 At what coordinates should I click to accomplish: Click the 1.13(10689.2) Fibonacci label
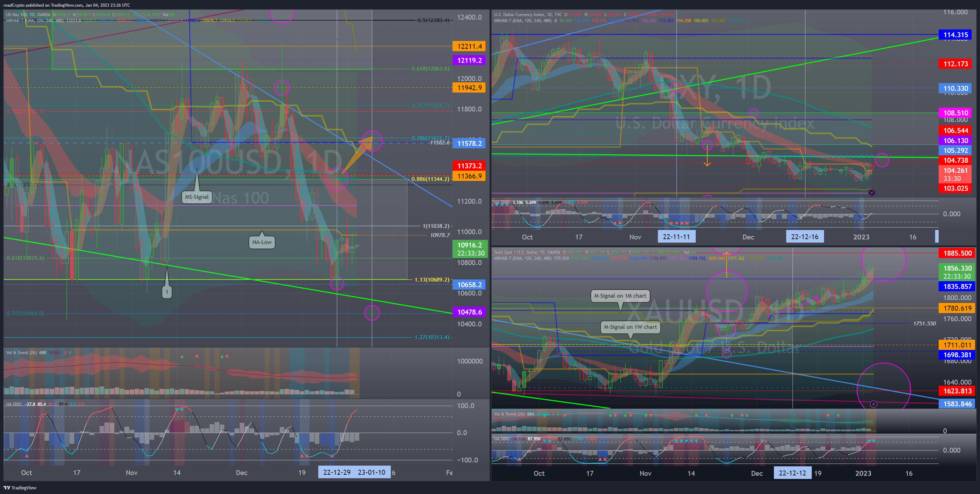point(432,279)
